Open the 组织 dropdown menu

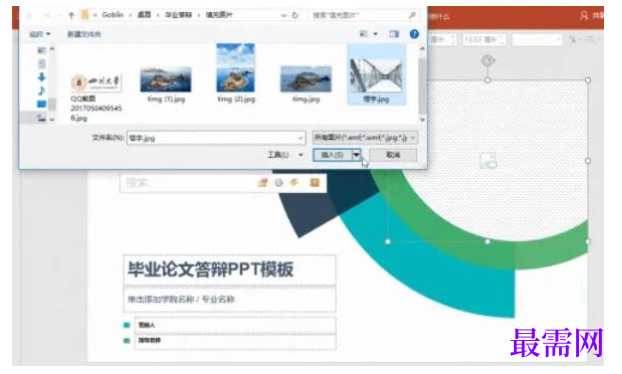40,34
